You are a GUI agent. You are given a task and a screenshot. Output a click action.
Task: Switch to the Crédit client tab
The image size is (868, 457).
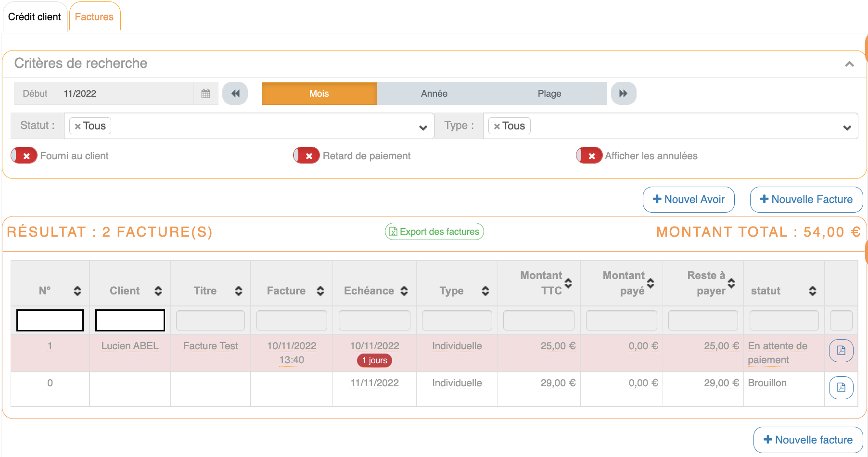tap(35, 17)
